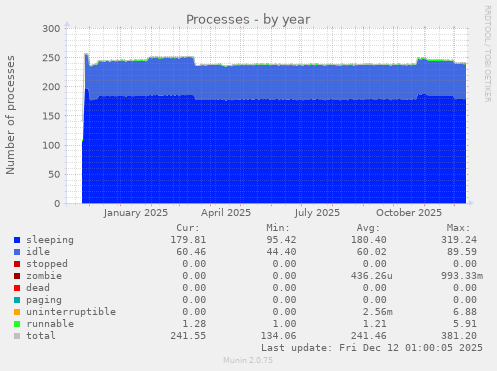Click runnable average value 1.21
Image resolution: width=497 pixels, height=371 pixels.
pos(375,324)
